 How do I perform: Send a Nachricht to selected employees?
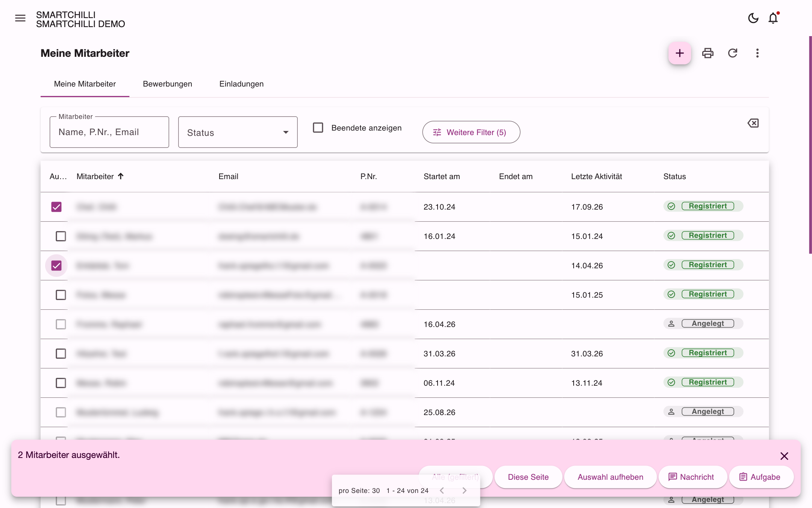tap(691, 477)
